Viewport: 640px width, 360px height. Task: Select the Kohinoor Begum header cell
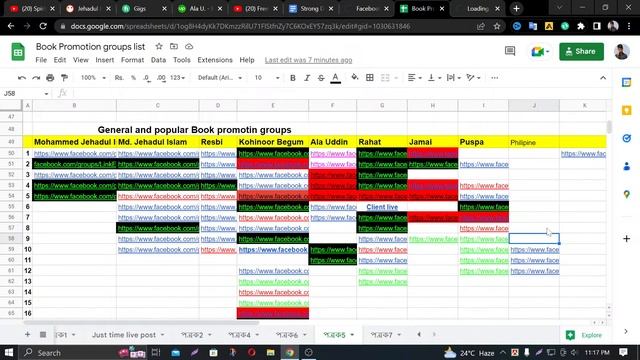[273, 142]
